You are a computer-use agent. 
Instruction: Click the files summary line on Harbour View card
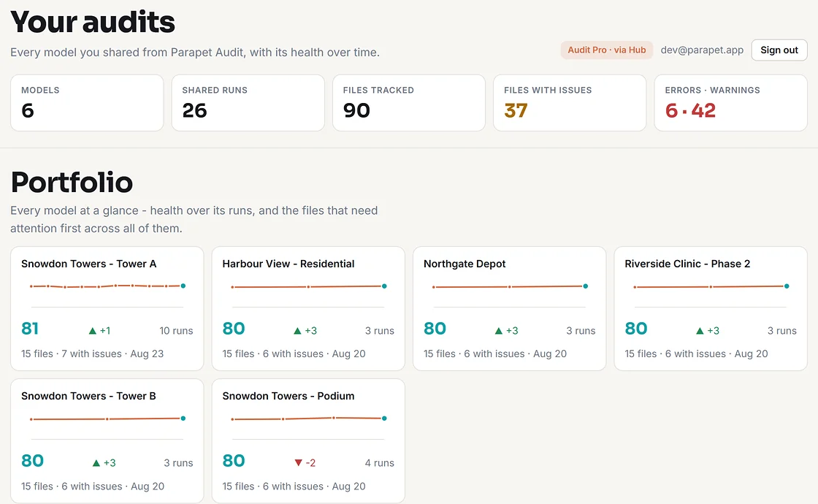[294, 354]
